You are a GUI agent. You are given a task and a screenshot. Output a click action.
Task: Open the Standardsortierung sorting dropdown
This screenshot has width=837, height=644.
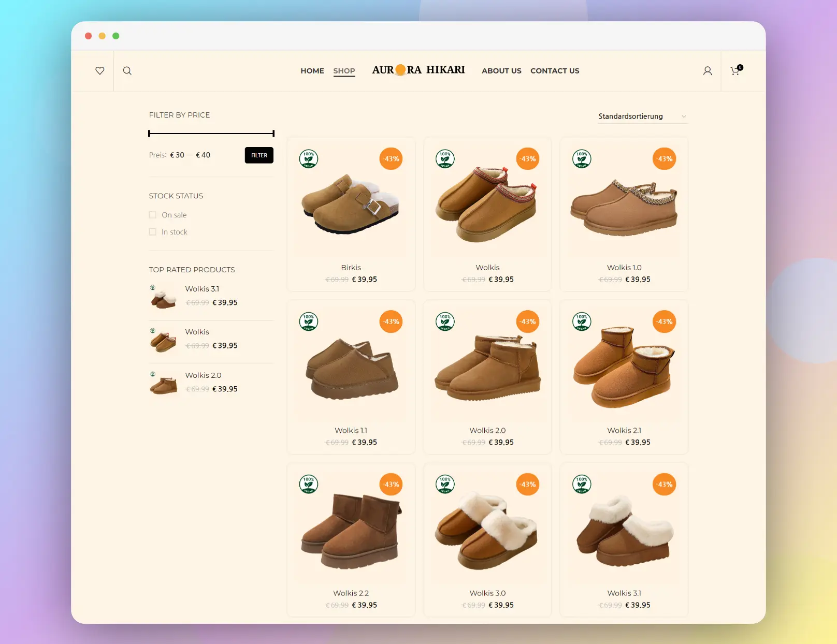click(642, 116)
